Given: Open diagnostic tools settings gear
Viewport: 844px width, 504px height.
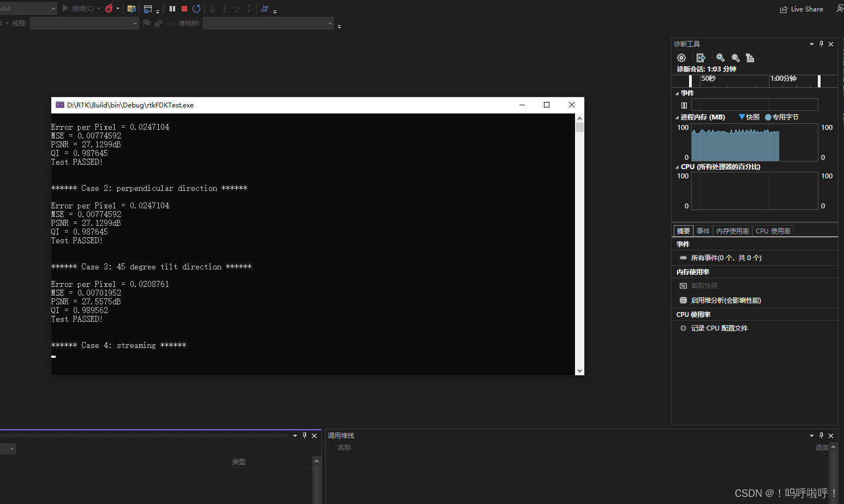Looking at the screenshot, I should [681, 58].
